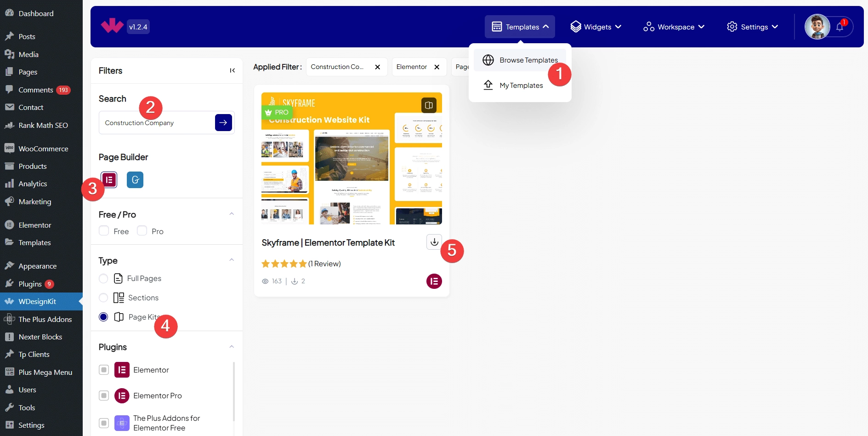
Task: Download the Skyframe template kit
Action: tap(434, 242)
